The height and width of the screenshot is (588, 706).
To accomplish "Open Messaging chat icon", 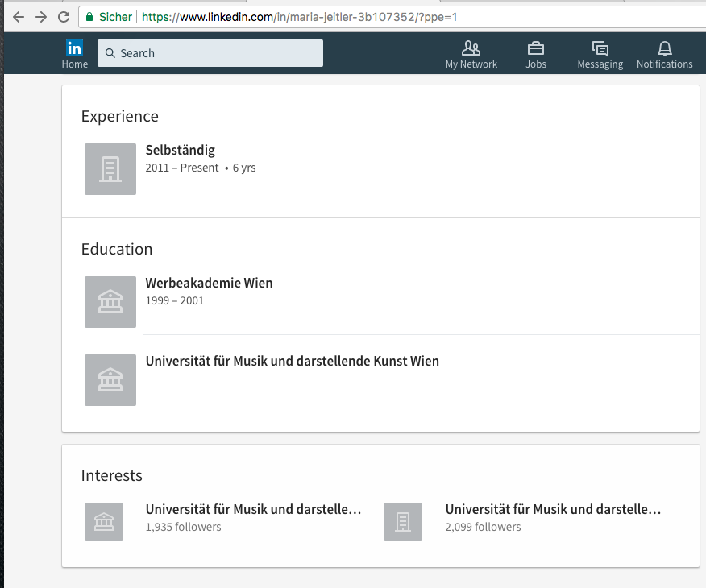I will 600,48.
